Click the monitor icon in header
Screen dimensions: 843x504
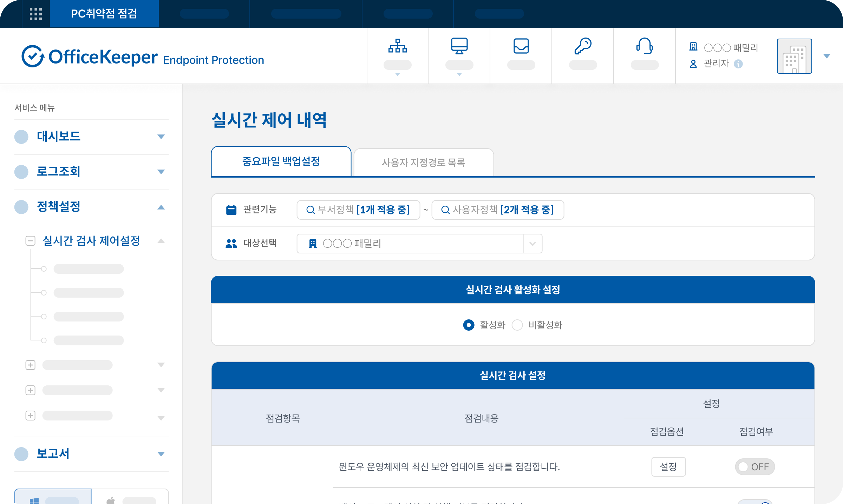459,46
